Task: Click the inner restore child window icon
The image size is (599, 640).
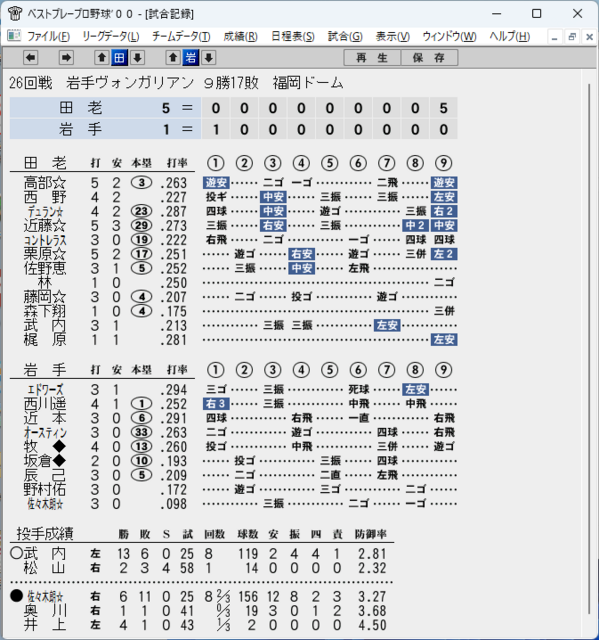Action: tap(572, 37)
